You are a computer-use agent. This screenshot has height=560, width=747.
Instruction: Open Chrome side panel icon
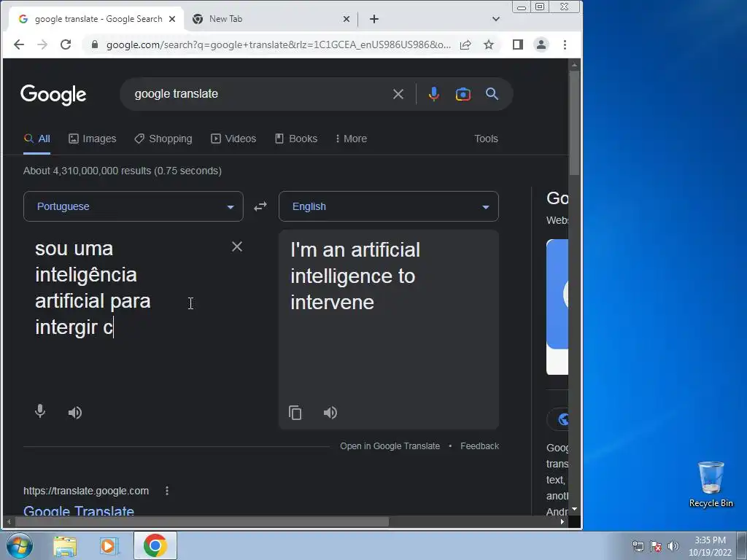(x=518, y=44)
